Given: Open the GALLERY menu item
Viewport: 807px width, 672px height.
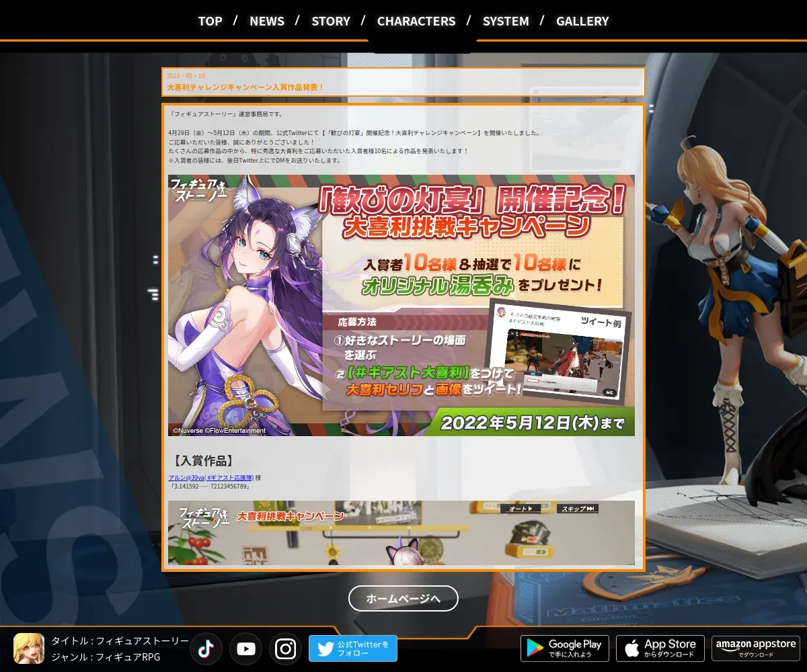Looking at the screenshot, I should coord(582,21).
